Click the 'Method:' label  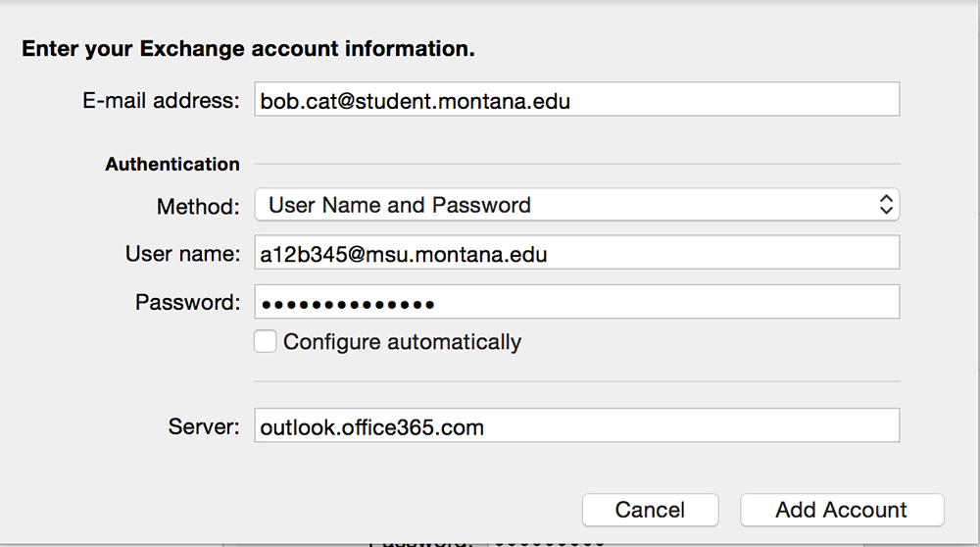click(x=198, y=206)
